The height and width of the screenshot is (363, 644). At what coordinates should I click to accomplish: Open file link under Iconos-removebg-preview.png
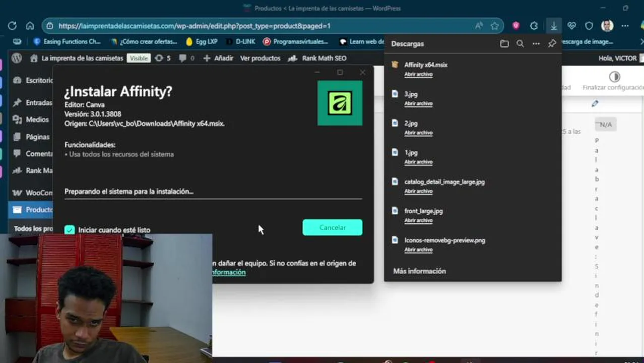418,250
